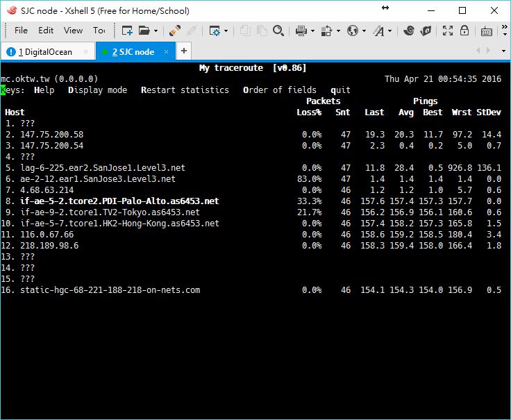Create a new session with toolbar icon
The image size is (511, 420).
(127, 31)
